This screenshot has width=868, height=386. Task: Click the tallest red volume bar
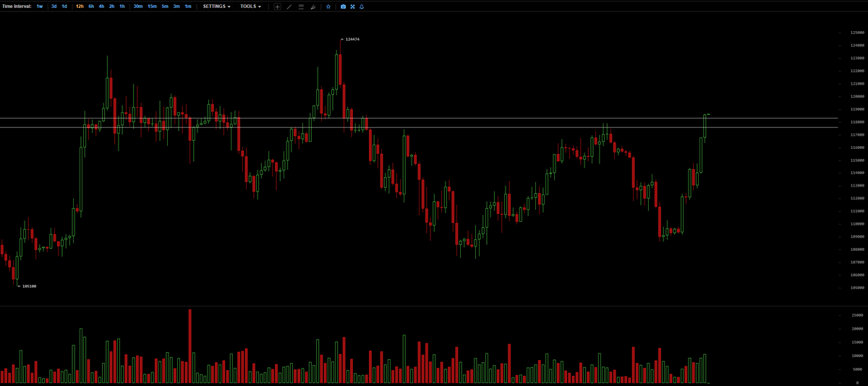(x=190, y=346)
